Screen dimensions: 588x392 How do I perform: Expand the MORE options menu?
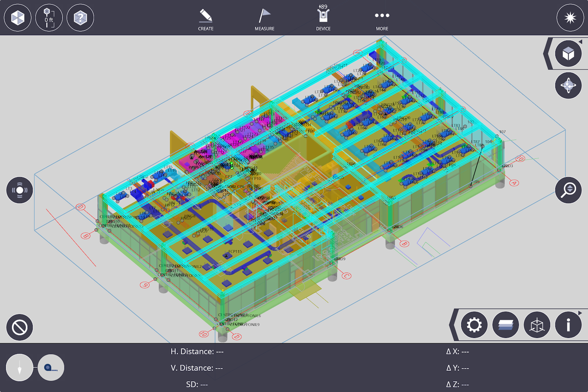point(382,19)
